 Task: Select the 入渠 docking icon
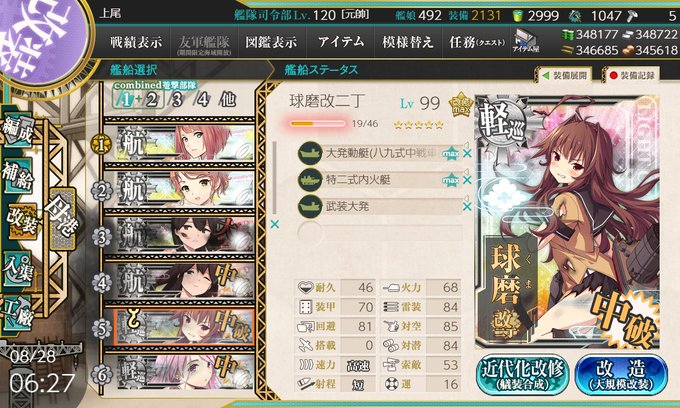coord(18,268)
